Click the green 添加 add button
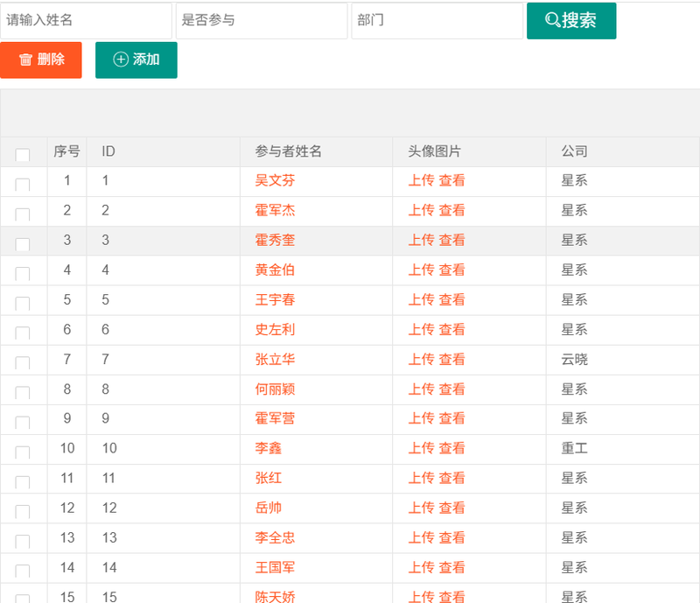The image size is (700, 603). (136, 60)
